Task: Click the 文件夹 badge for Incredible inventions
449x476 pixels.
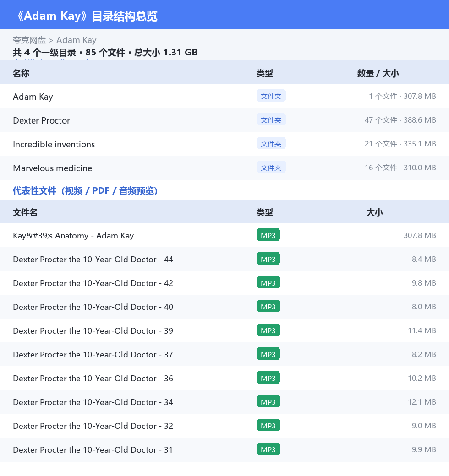Action: point(271,143)
